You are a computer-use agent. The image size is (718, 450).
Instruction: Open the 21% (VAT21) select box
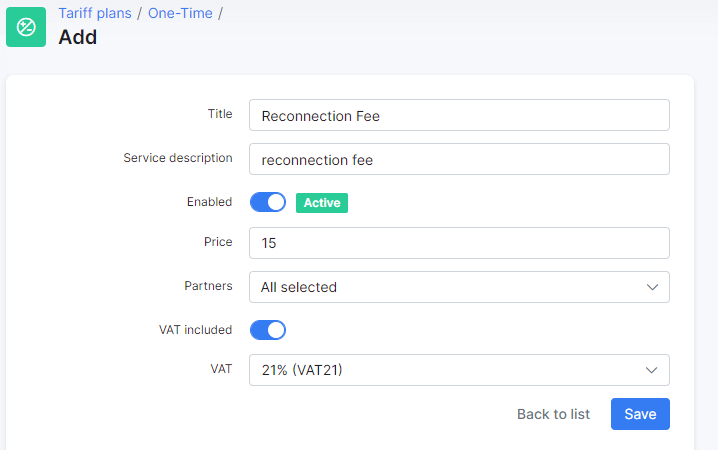459,370
